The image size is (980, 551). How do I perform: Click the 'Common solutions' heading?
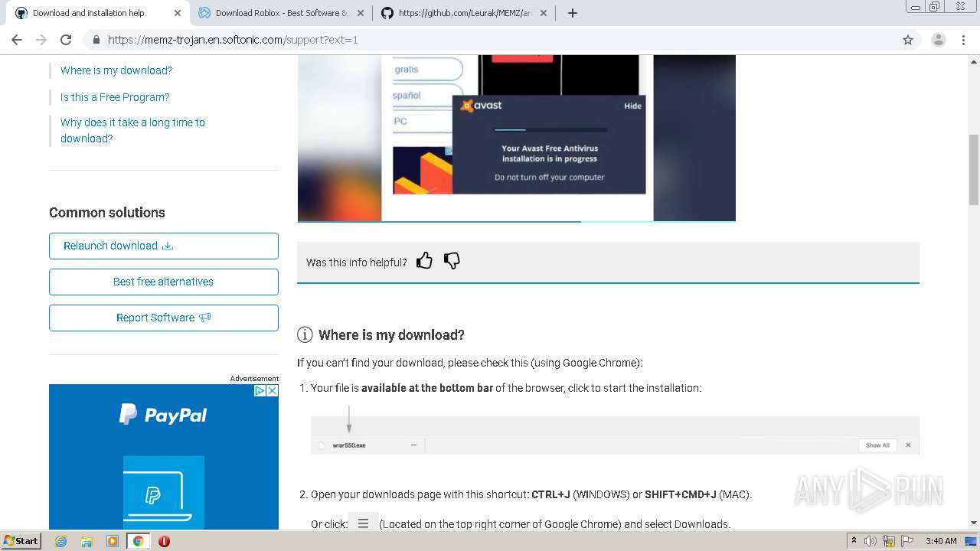click(x=107, y=213)
